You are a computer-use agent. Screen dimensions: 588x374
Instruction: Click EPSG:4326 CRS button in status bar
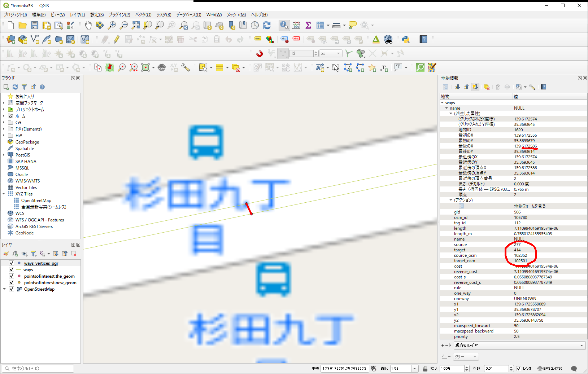[x=550, y=369]
